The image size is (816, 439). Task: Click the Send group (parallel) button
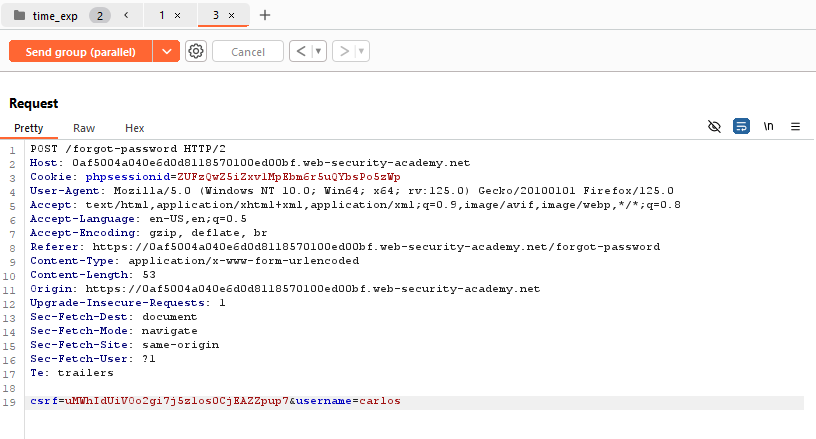click(x=80, y=51)
